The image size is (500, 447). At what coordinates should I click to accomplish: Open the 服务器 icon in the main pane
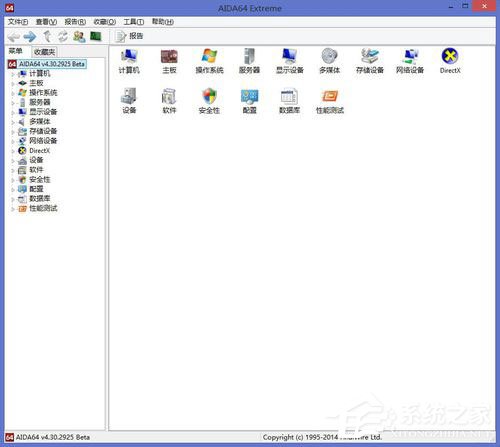[249, 61]
